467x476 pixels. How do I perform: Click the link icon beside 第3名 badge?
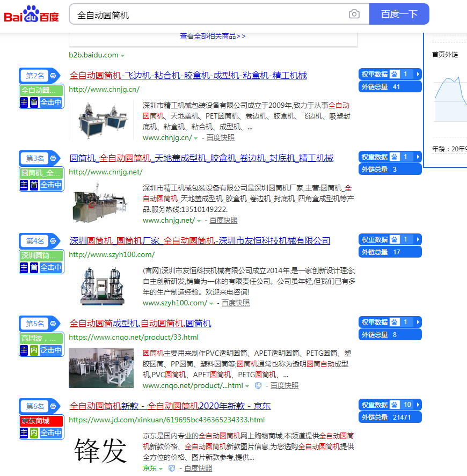click(53, 158)
